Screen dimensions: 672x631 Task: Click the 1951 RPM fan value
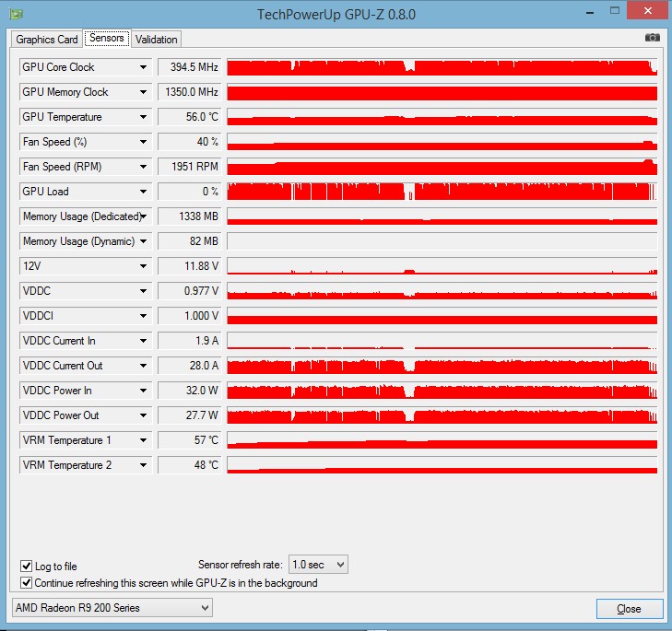(189, 167)
